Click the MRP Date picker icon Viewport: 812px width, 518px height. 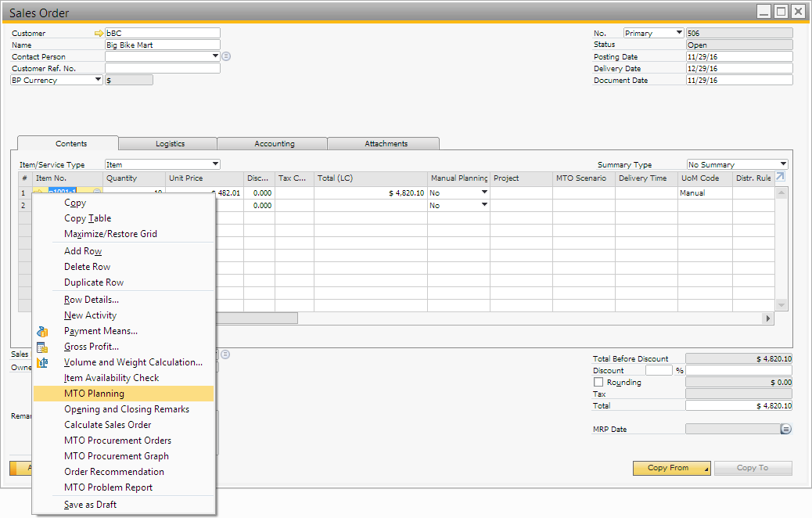[786, 429]
